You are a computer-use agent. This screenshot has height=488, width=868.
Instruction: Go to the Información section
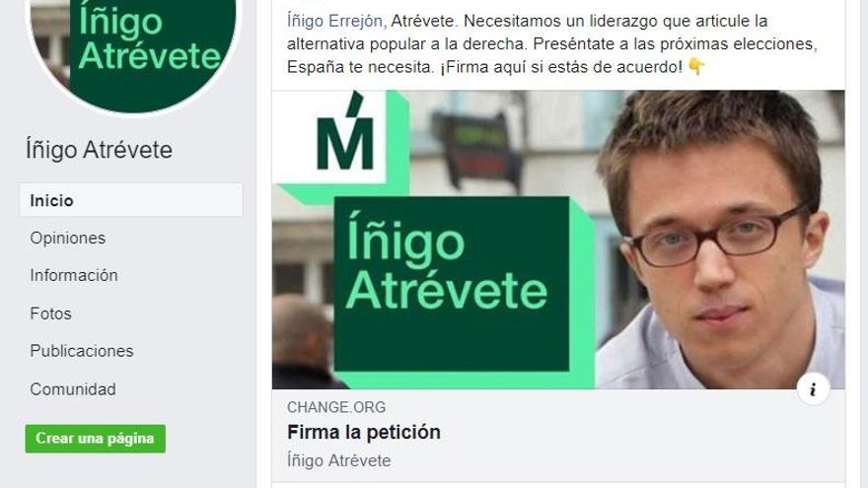click(74, 275)
